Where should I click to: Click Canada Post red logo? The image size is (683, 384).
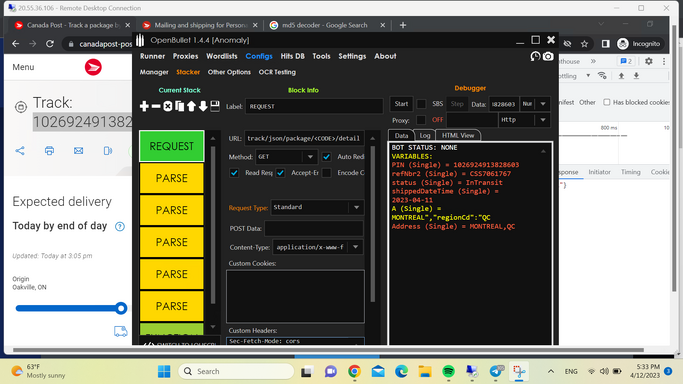click(93, 67)
